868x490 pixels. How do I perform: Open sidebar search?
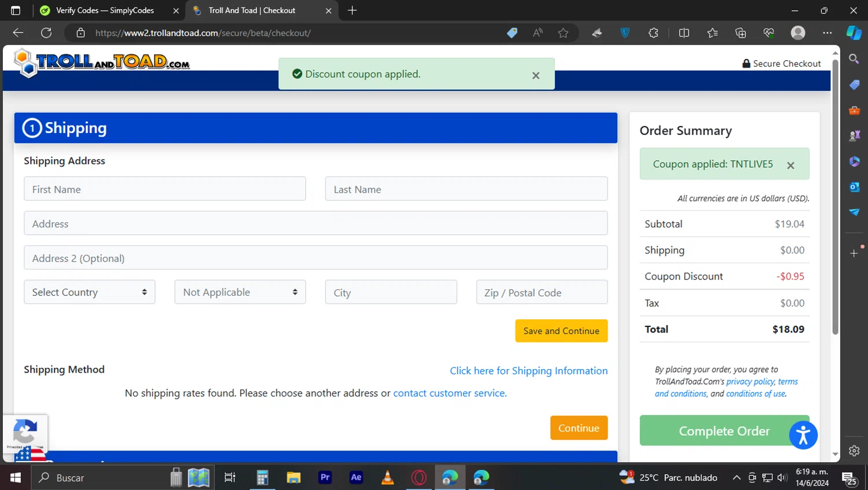coord(854,59)
